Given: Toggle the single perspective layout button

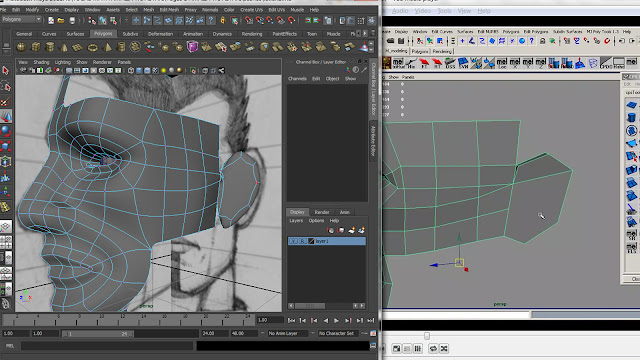Looking at the screenshot, I should point(6,227).
